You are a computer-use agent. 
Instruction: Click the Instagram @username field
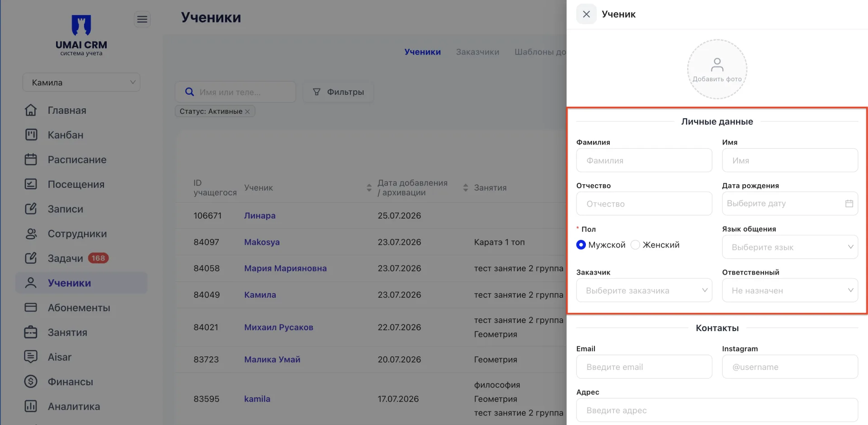(790, 367)
